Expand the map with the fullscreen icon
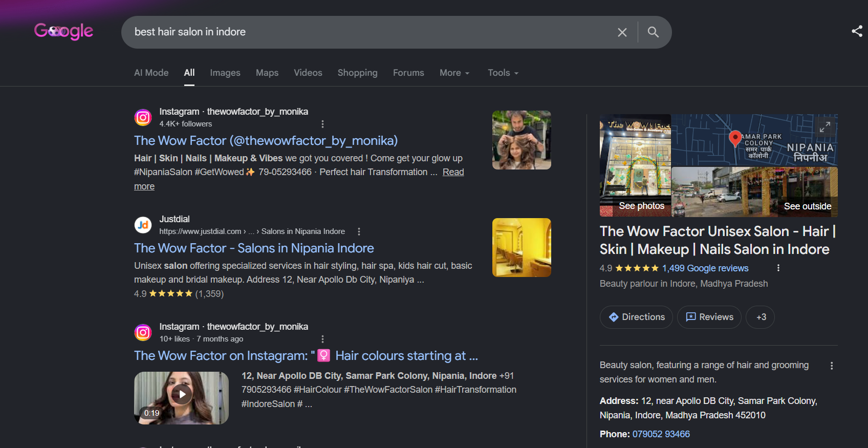The width and height of the screenshot is (868, 448). coord(824,127)
